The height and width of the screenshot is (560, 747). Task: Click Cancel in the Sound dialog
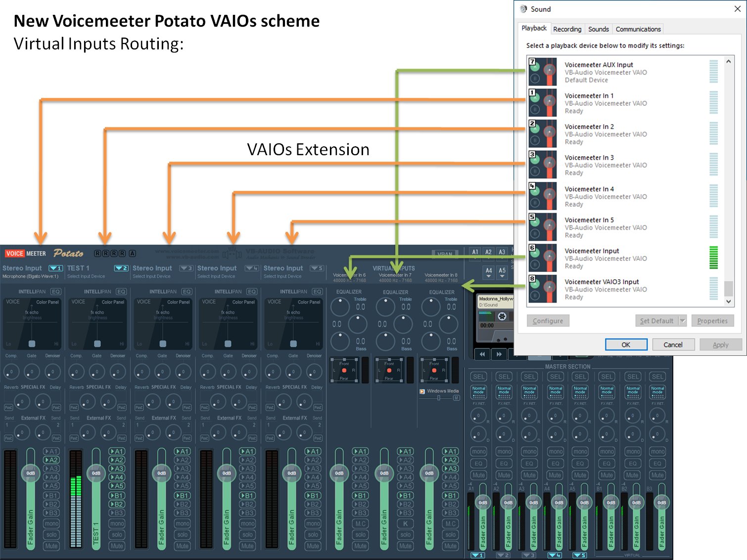coord(673,345)
